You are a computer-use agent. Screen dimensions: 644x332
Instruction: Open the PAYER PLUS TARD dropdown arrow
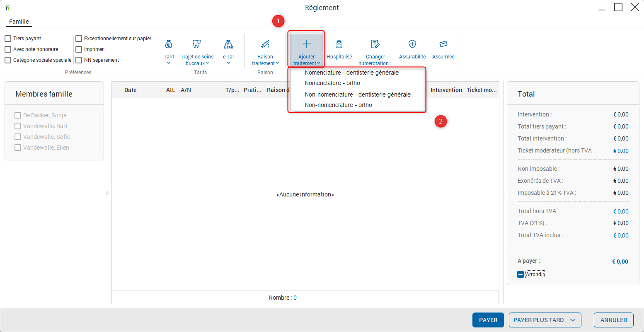[x=573, y=320]
